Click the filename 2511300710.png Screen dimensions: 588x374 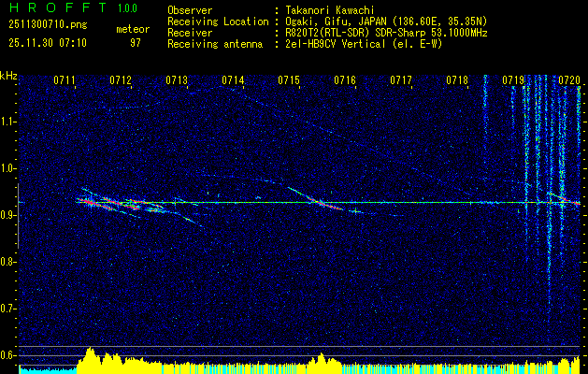coord(48,24)
